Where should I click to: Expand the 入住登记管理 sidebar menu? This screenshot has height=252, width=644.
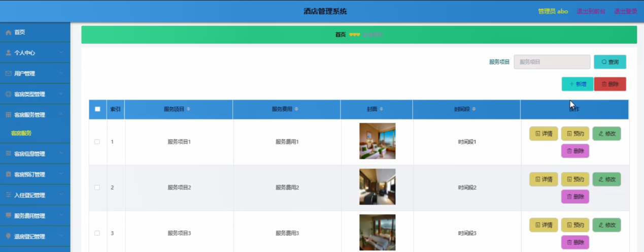35,195
